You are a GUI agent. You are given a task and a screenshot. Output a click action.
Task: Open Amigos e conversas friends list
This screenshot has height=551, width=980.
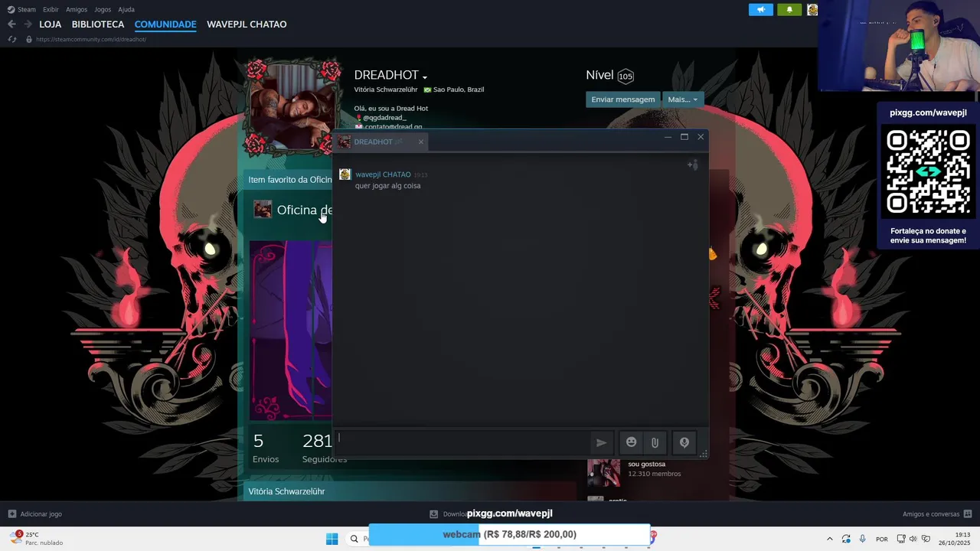[x=936, y=514]
